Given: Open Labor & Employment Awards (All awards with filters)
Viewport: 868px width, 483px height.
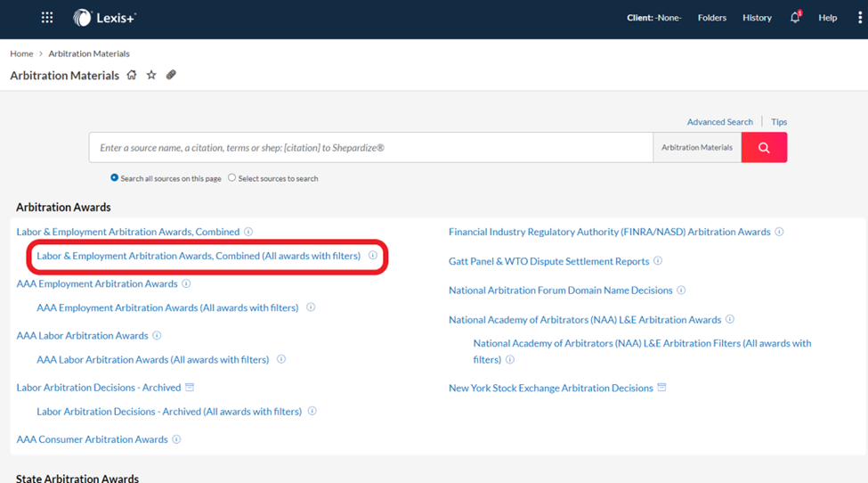Looking at the screenshot, I should coord(199,256).
